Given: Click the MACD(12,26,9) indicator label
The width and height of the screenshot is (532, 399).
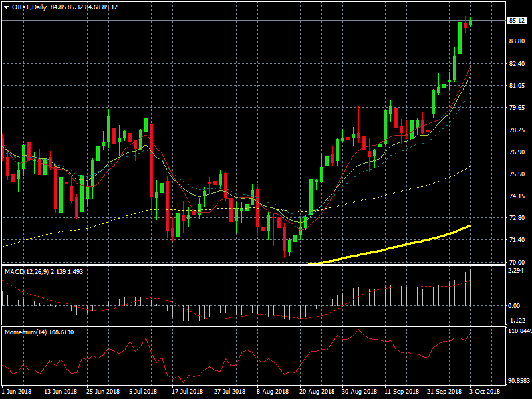Looking at the screenshot, I should coord(25,272).
